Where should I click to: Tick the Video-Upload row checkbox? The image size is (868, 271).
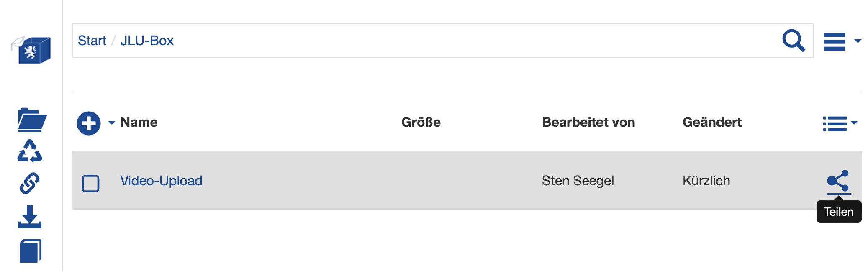90,183
